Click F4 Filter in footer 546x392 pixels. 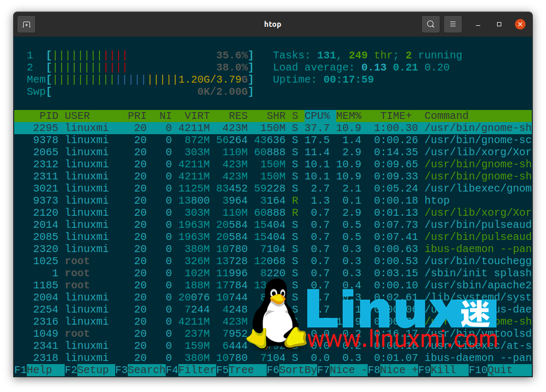[191, 370]
